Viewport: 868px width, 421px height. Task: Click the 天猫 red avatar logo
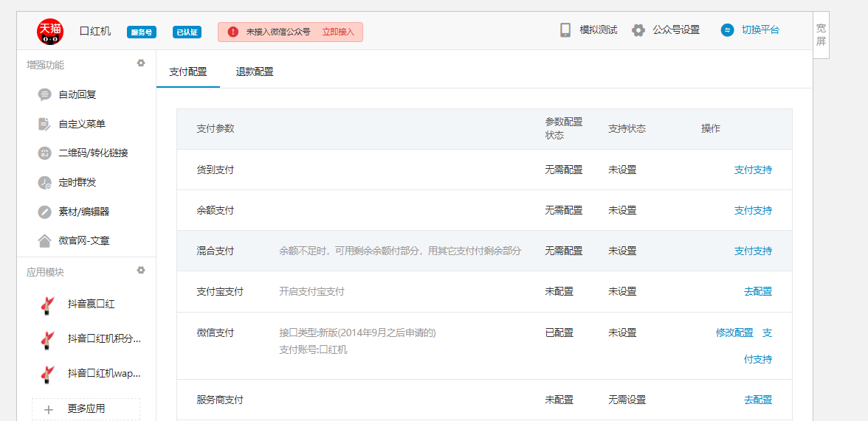(50, 31)
